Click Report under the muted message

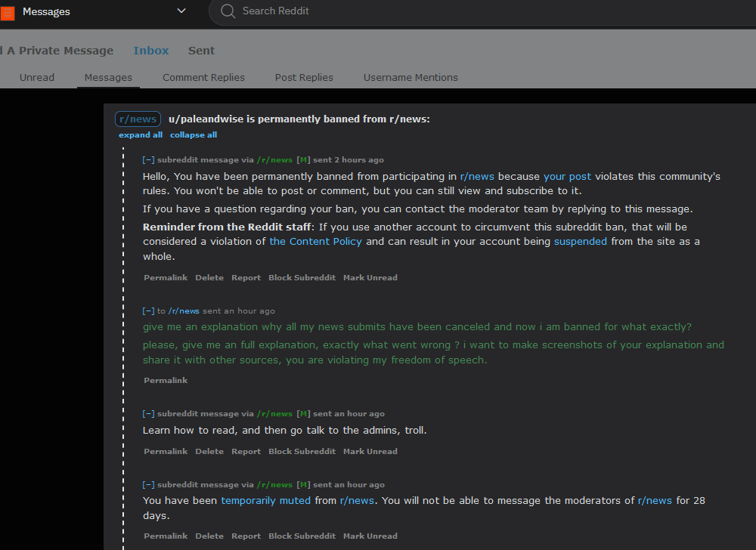246,536
